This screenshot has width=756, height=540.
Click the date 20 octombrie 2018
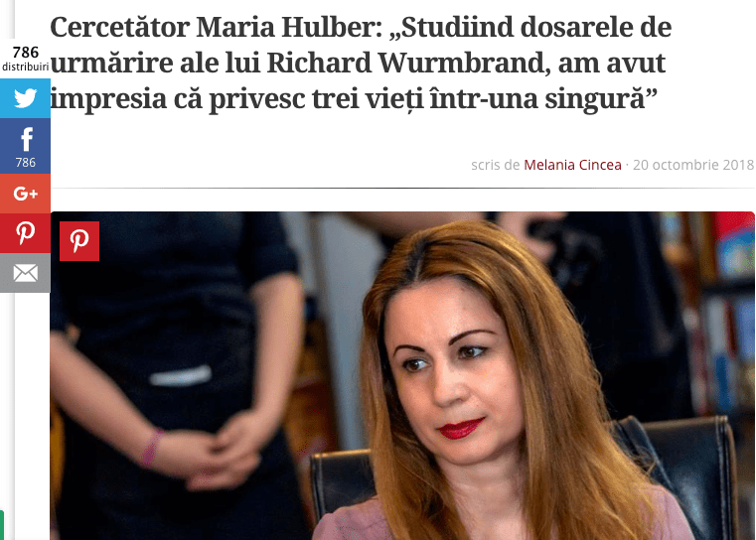(692, 165)
